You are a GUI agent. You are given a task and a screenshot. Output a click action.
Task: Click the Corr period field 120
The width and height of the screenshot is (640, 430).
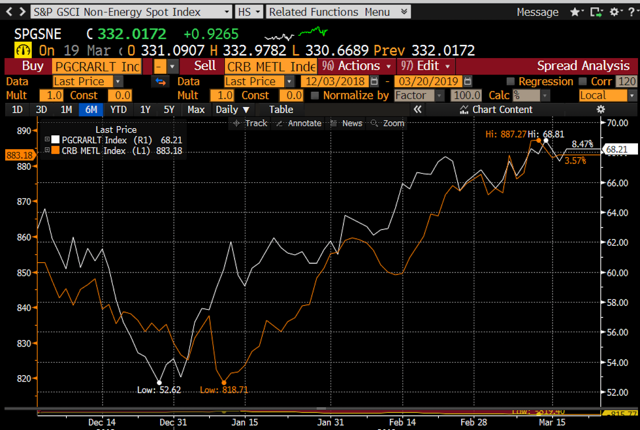[626, 81]
